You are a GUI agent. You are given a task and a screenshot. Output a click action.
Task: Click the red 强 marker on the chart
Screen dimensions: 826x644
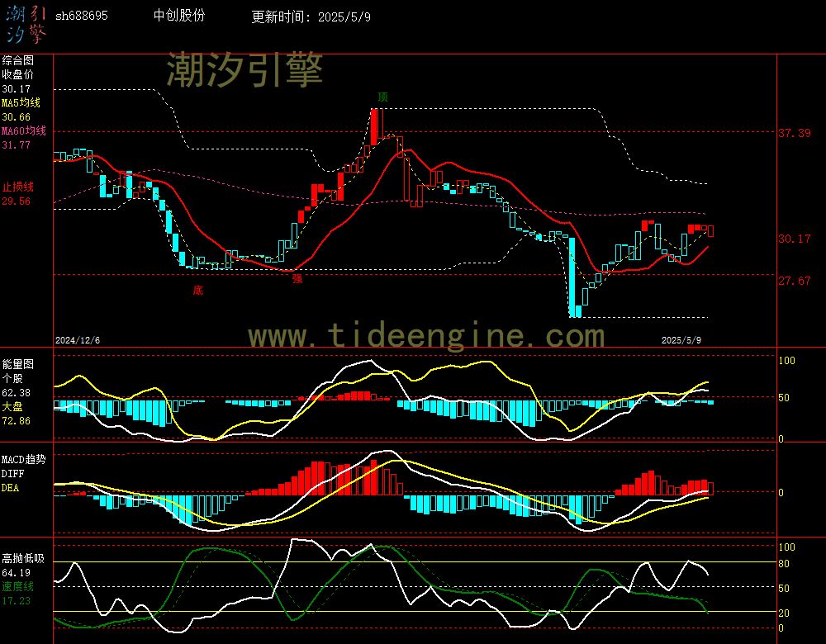coord(297,278)
